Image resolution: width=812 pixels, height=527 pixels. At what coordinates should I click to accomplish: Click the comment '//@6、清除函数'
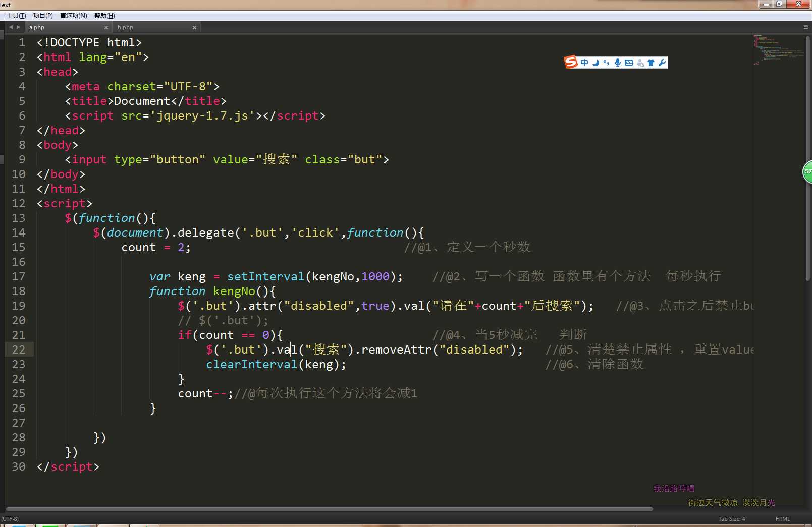click(x=594, y=364)
